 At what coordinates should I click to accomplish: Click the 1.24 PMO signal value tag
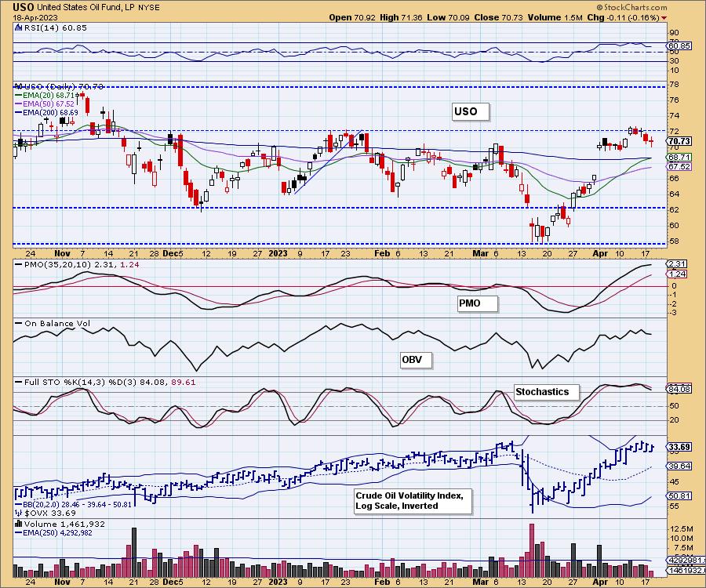[678, 274]
